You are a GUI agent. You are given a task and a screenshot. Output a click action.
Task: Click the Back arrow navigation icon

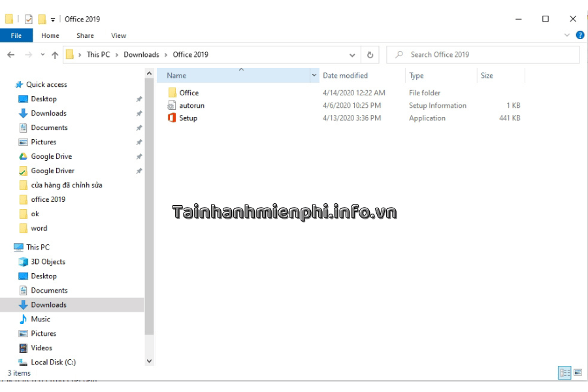click(x=11, y=55)
